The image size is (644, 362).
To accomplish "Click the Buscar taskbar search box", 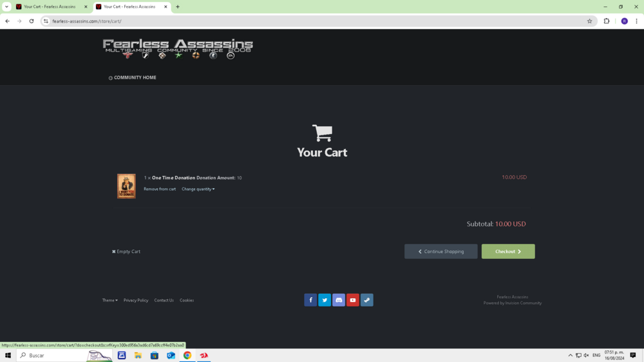I will pyautogui.click(x=64, y=355).
